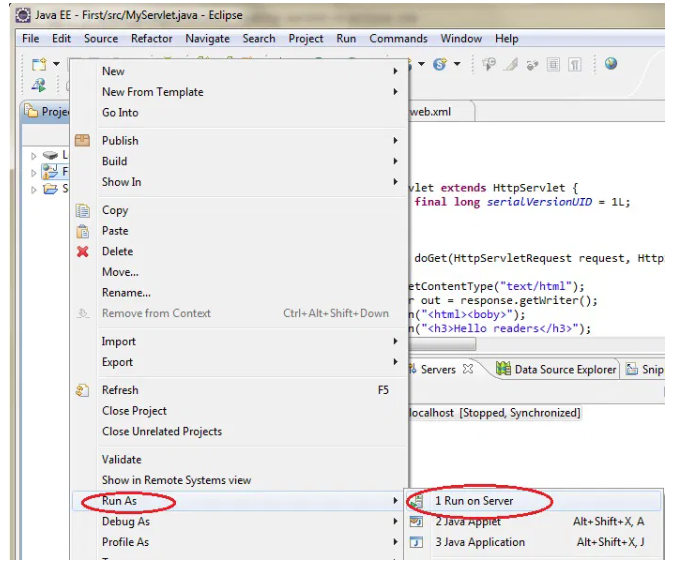Click the Paste clipboard icon
684x574 pixels.
coord(83,231)
